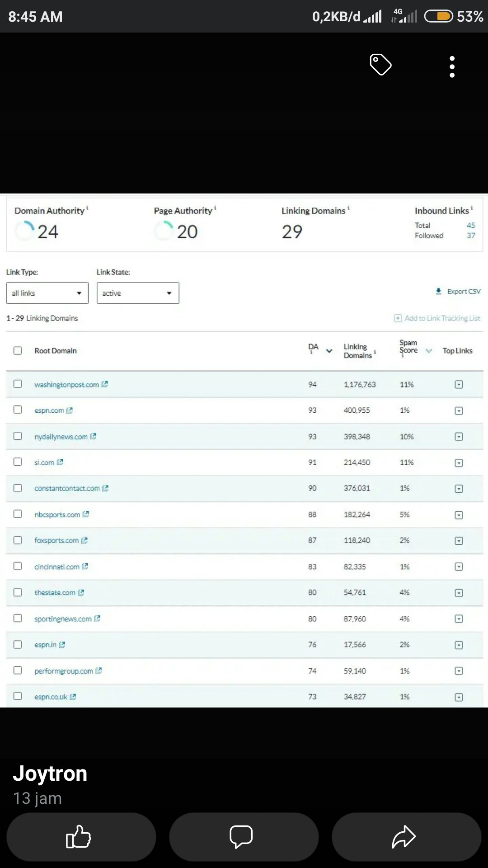488x868 pixels.
Task: Tap the comment bubble button
Action: tap(244, 837)
